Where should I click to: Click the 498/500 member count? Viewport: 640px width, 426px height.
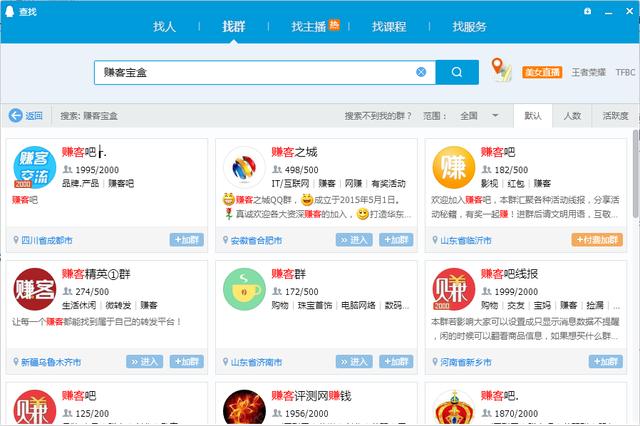pyautogui.click(x=301, y=170)
